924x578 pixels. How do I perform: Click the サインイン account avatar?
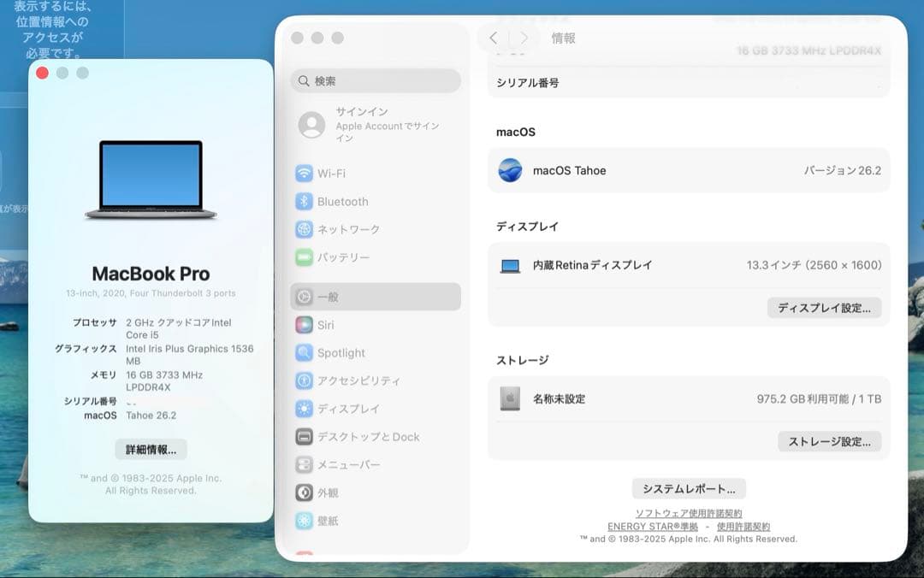[311, 125]
